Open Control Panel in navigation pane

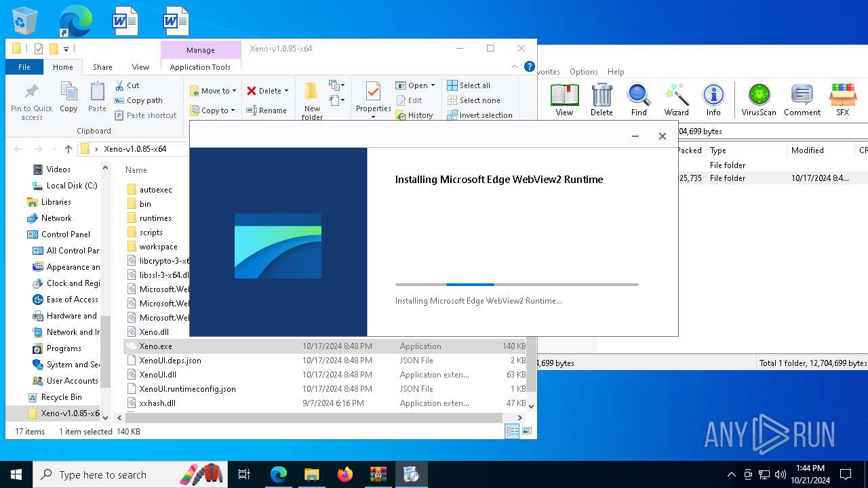tap(65, 235)
